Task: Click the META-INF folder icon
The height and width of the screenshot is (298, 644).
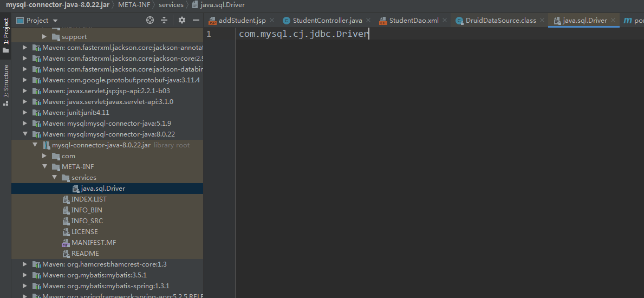Action: [56, 167]
